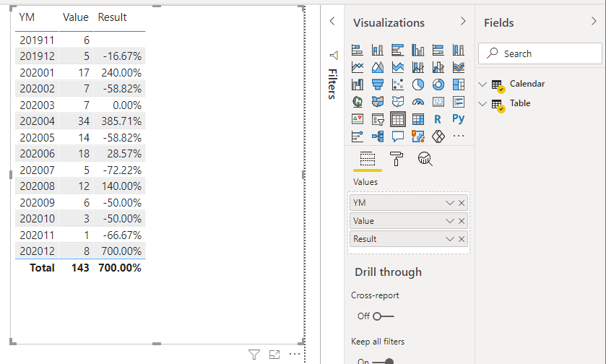
Task: Switch to the Fields well tab
Action: pos(367,159)
